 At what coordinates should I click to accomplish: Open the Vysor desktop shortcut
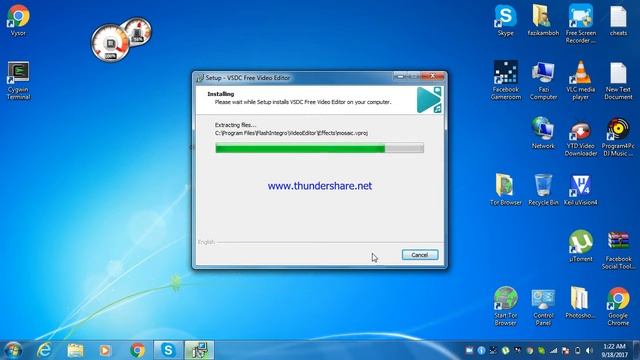[18, 20]
